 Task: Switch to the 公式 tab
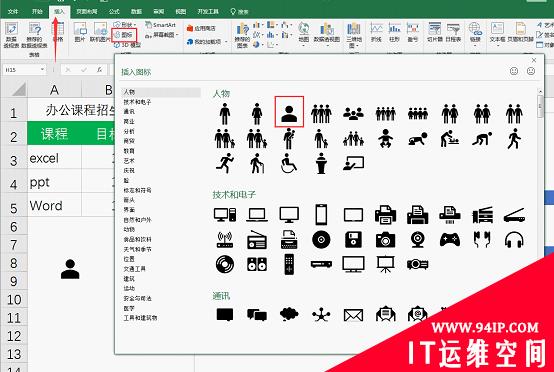tap(114, 12)
